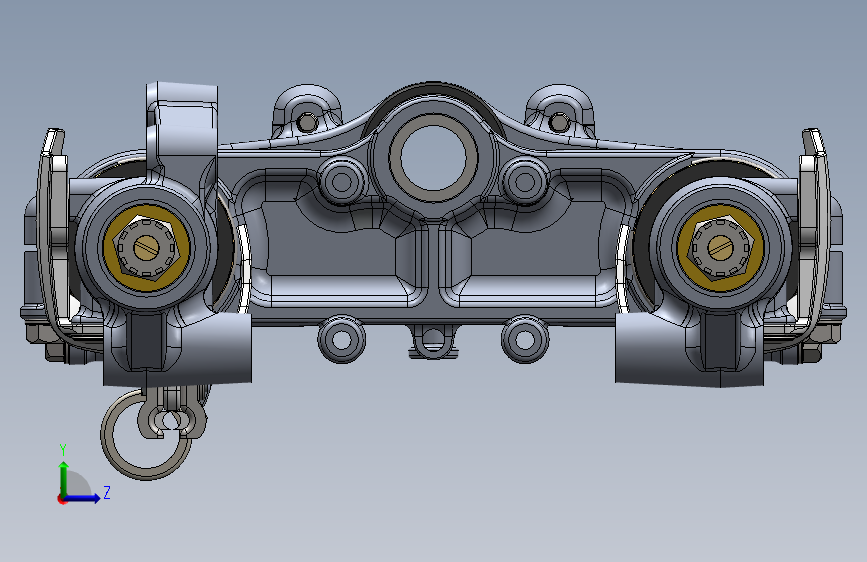Select the right brass hex nut
This screenshot has width=867, height=562.
[720, 248]
